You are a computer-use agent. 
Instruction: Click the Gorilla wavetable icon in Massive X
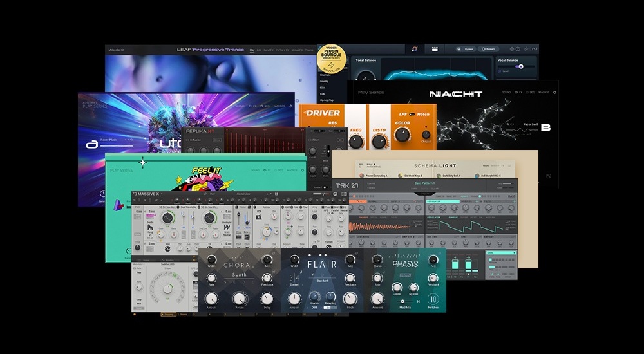click(150, 227)
